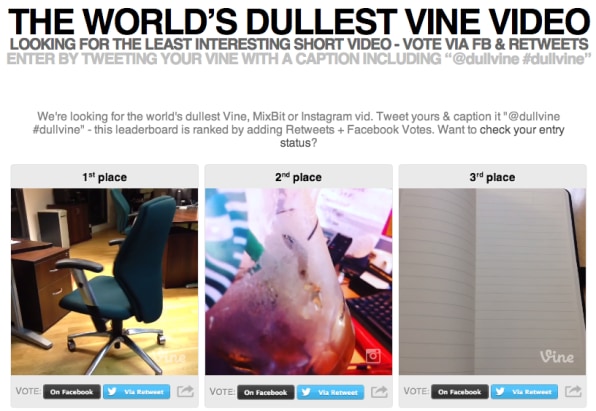Vote Via Retweet for 2nd place video

(331, 392)
